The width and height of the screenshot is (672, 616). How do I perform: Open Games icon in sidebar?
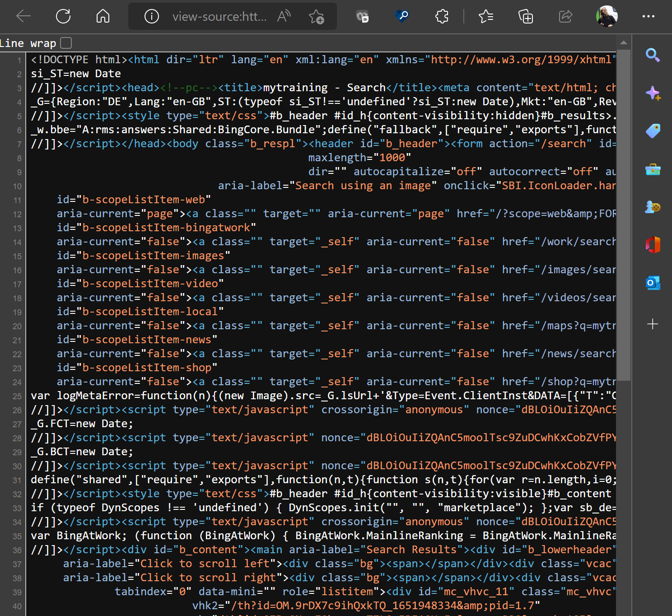pos(653,207)
